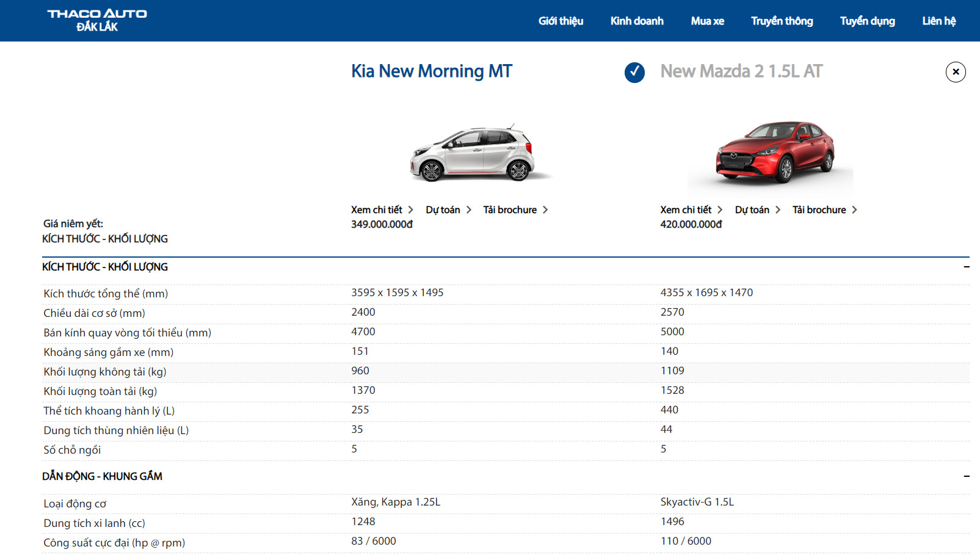The image size is (980, 555).
Task: Select ground clearance value 151
Action: pyautogui.click(x=360, y=351)
